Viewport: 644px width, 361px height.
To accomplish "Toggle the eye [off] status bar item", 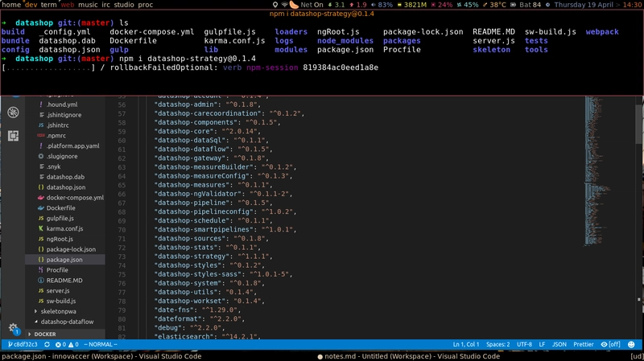I will (x=610, y=345).
